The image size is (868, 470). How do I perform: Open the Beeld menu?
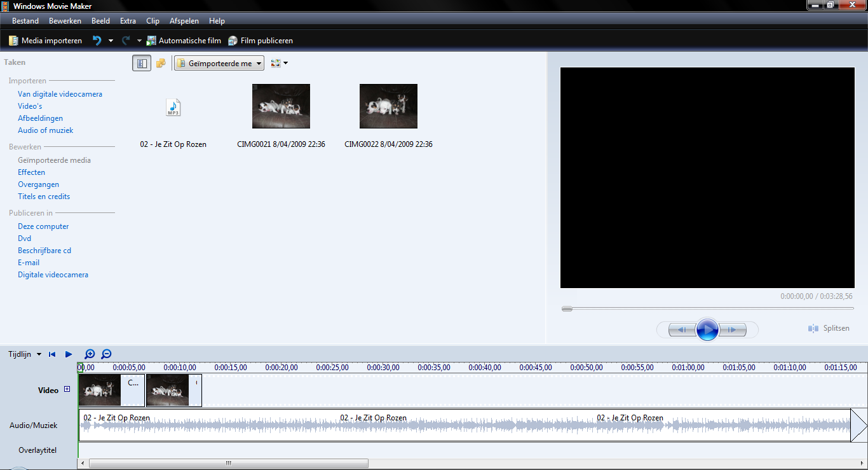pos(100,21)
